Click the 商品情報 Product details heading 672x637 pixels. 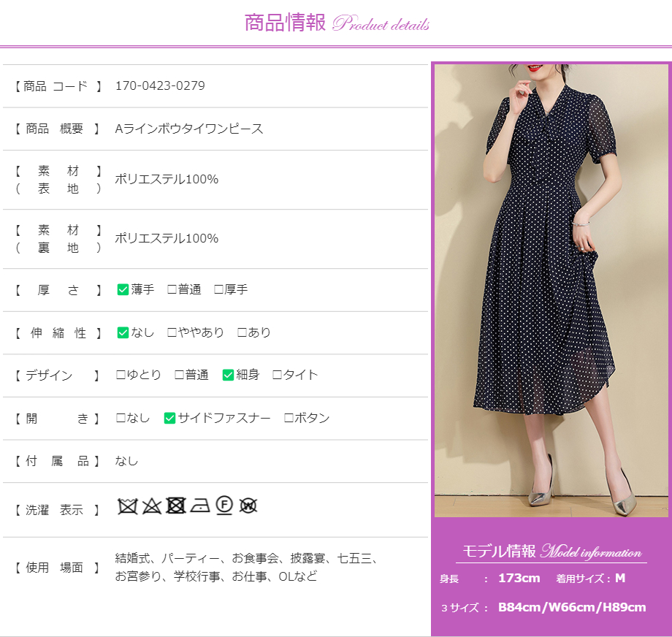(x=336, y=23)
